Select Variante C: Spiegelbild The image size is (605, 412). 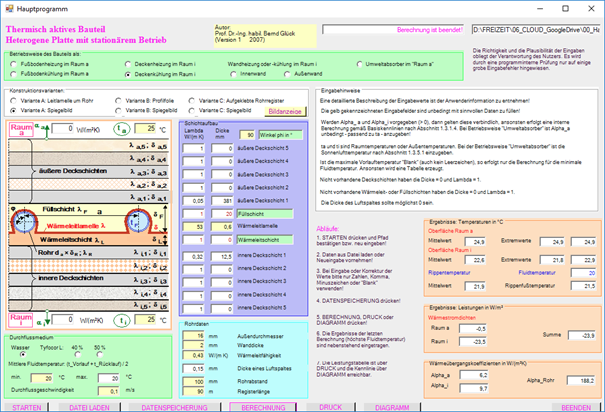tap(192, 110)
